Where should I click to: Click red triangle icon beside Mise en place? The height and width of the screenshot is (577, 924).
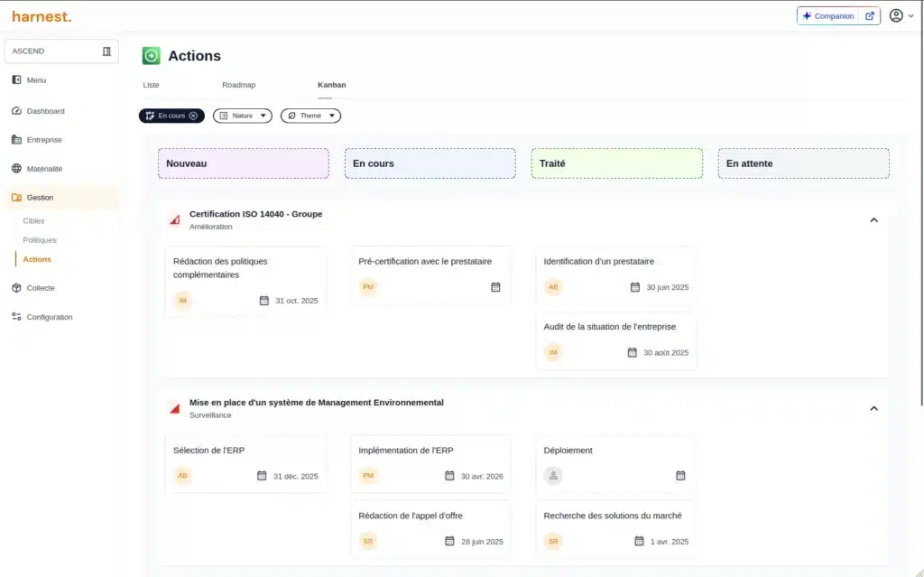point(175,408)
